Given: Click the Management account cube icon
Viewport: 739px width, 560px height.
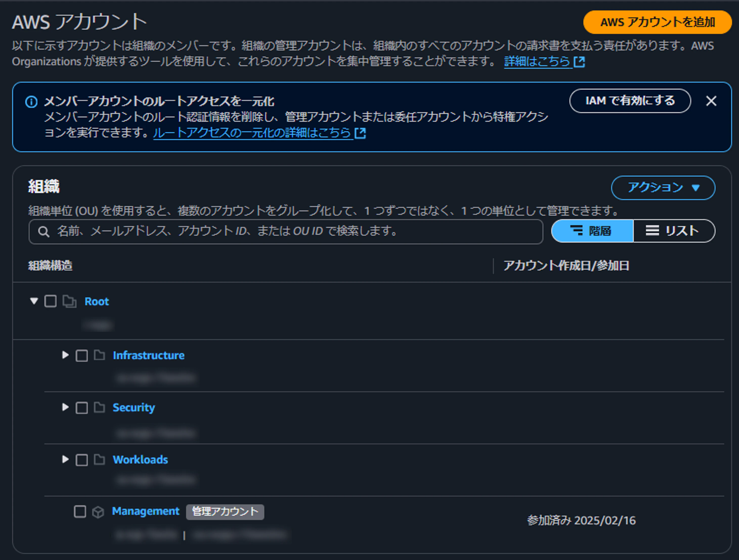Looking at the screenshot, I should (x=98, y=512).
